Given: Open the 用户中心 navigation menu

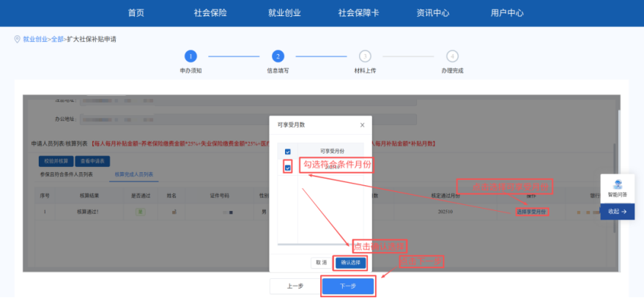Looking at the screenshot, I should pyautogui.click(x=507, y=13).
